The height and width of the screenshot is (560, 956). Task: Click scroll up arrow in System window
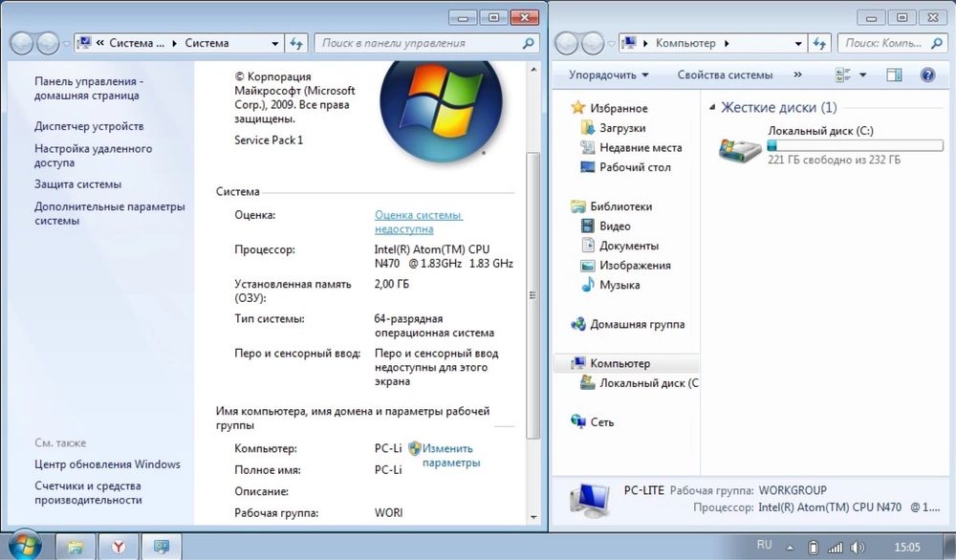click(x=532, y=70)
